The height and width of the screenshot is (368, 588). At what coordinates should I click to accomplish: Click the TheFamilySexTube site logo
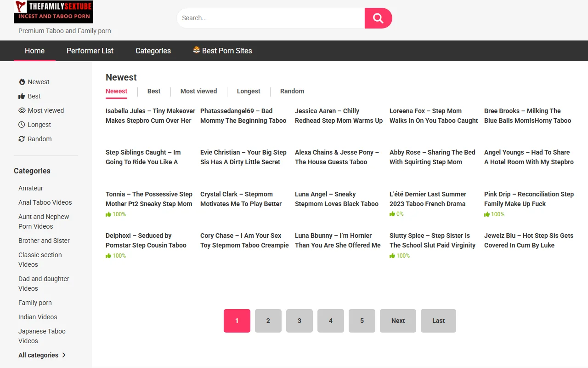click(53, 11)
